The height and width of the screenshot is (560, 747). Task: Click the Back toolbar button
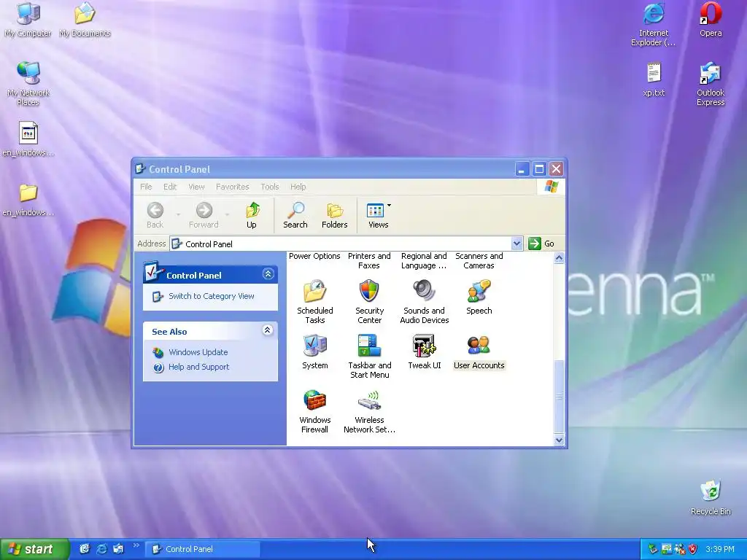click(155, 215)
